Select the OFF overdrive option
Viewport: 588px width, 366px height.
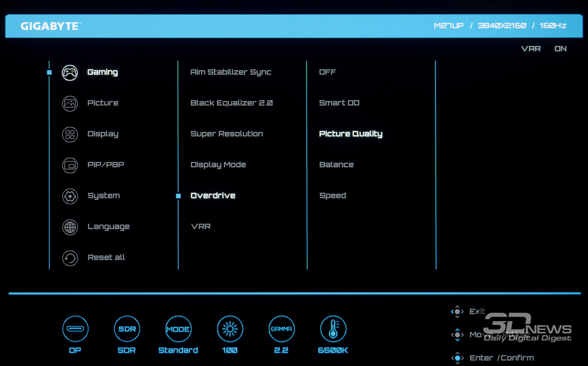327,72
